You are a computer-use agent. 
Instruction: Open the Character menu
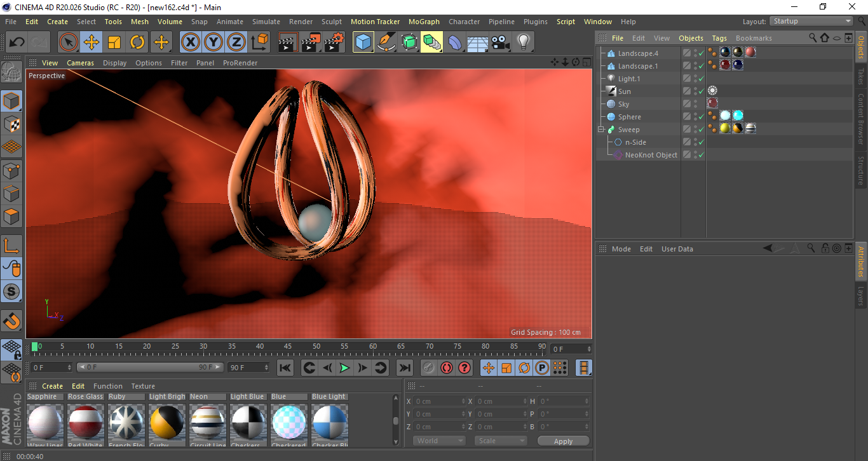[465, 22]
